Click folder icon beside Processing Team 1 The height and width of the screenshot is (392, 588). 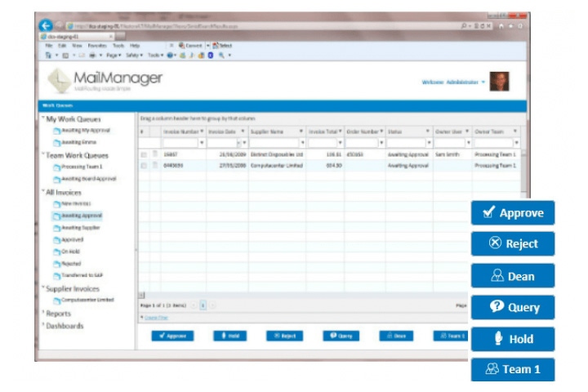pyautogui.click(x=56, y=167)
